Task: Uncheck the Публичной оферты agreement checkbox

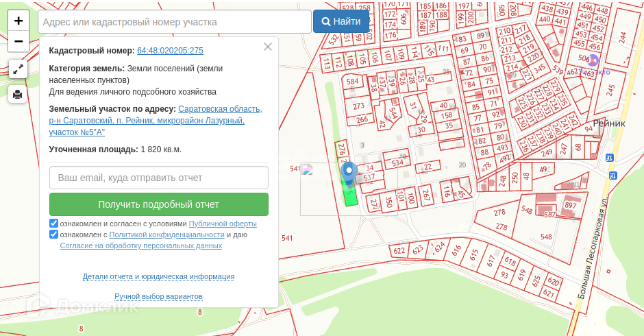Action: click(x=54, y=224)
